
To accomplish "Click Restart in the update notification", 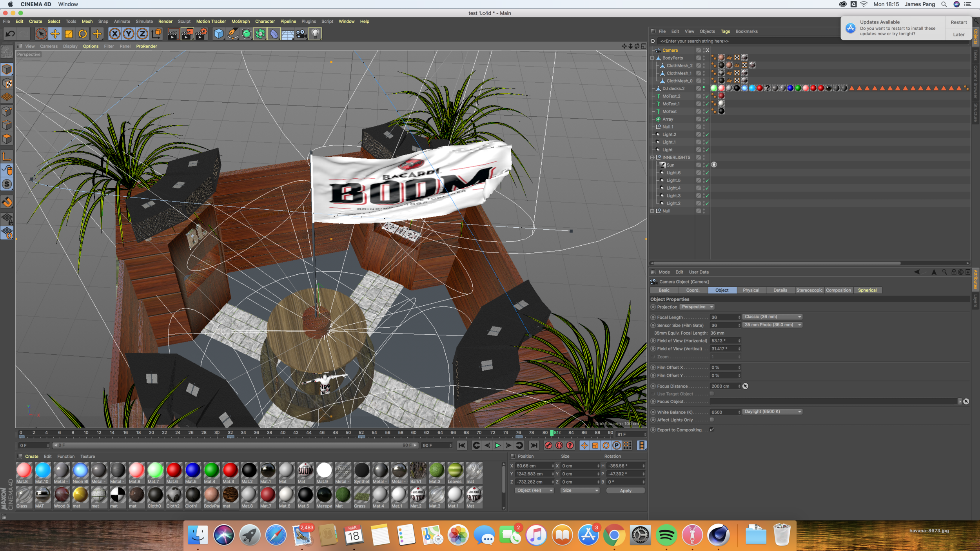I will point(958,22).
